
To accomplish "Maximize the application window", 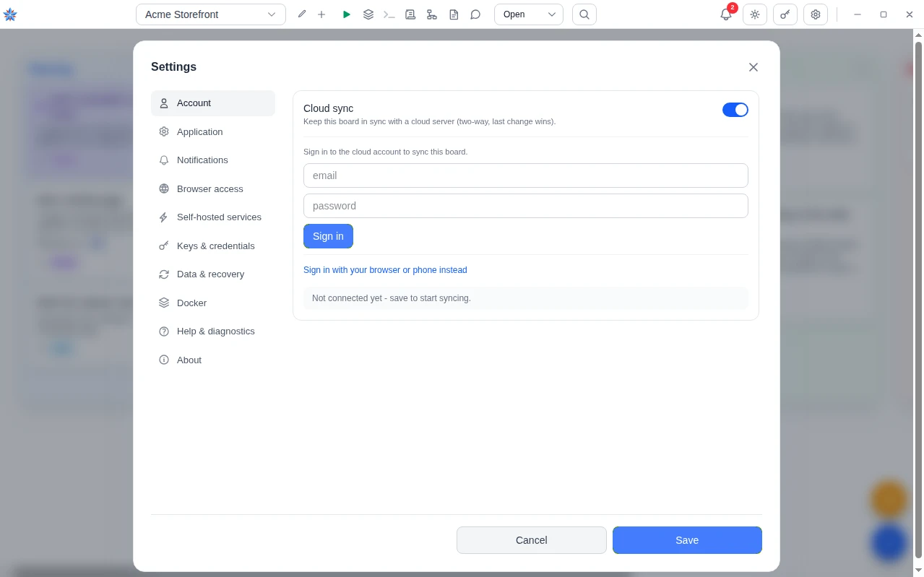I will point(884,14).
